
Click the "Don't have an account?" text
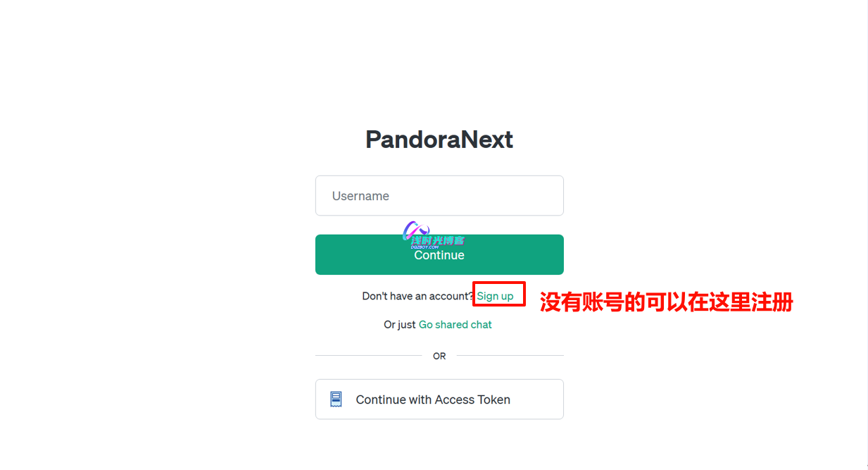[418, 296]
